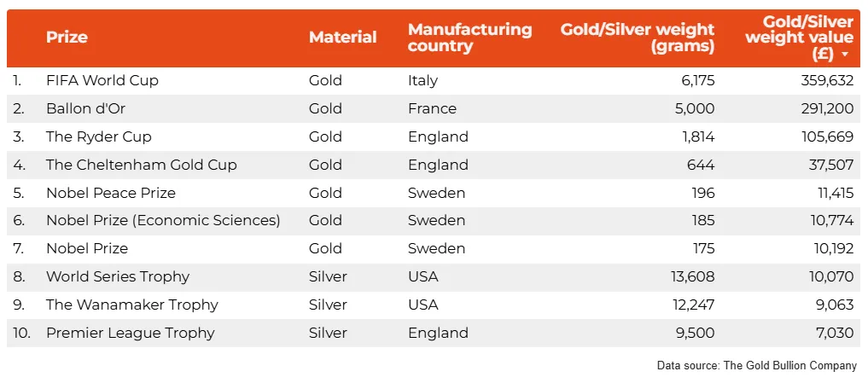Select the FIFA World Cup row
Screen dimensions: 868x383
(102, 80)
